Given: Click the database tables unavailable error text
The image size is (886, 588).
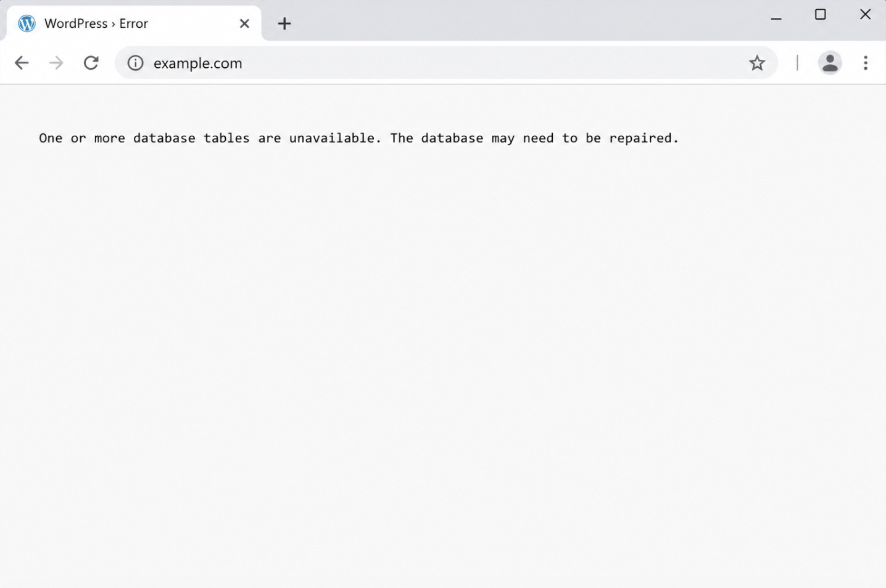Looking at the screenshot, I should (x=358, y=138).
